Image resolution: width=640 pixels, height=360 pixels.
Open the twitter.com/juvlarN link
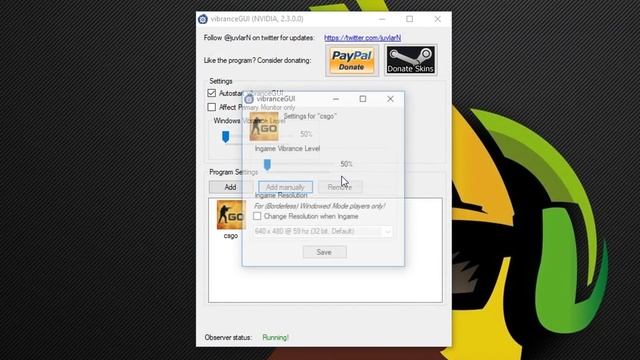tap(362, 38)
